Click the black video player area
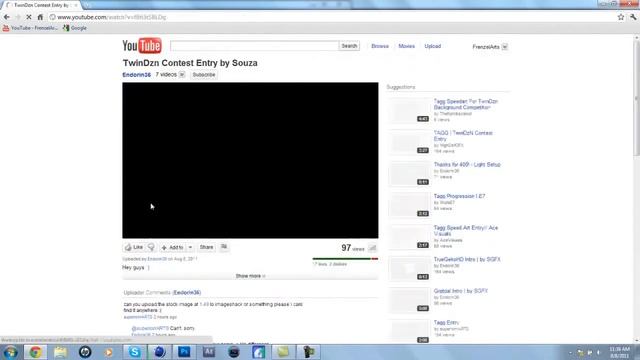 tap(250, 160)
